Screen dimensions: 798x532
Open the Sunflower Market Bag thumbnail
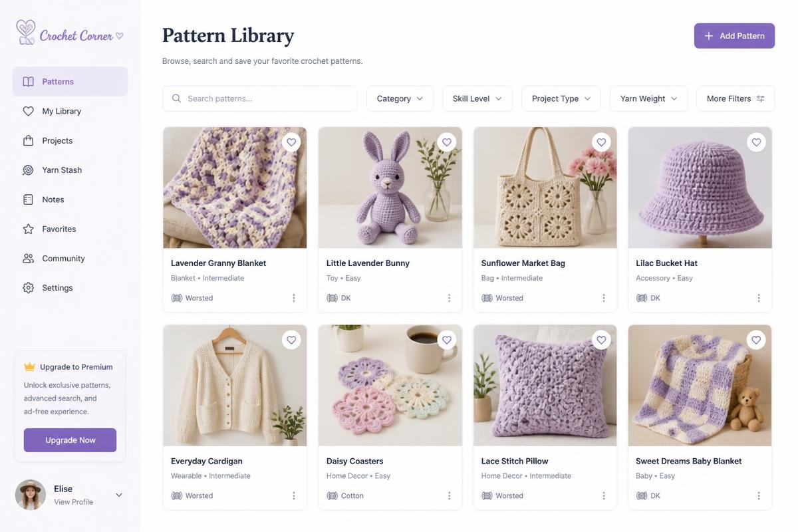tap(545, 188)
